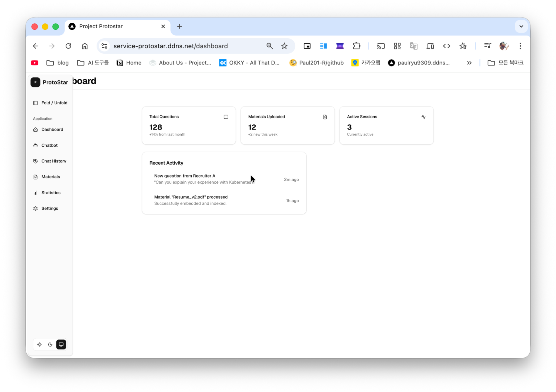Open Settings from the sidebar

[50, 208]
